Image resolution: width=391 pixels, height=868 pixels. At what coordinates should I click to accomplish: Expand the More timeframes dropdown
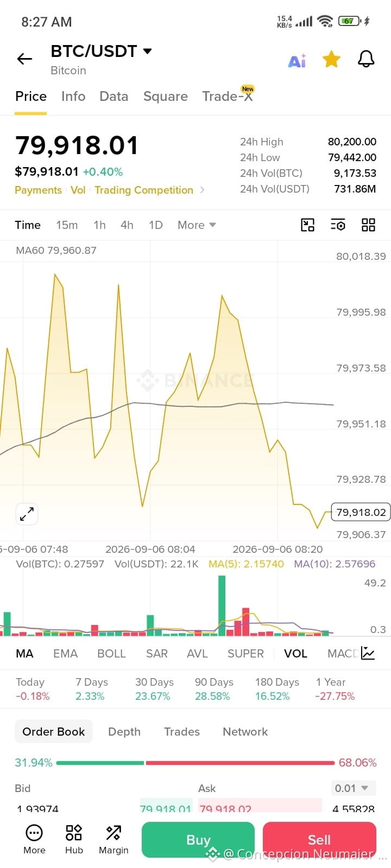(x=197, y=225)
